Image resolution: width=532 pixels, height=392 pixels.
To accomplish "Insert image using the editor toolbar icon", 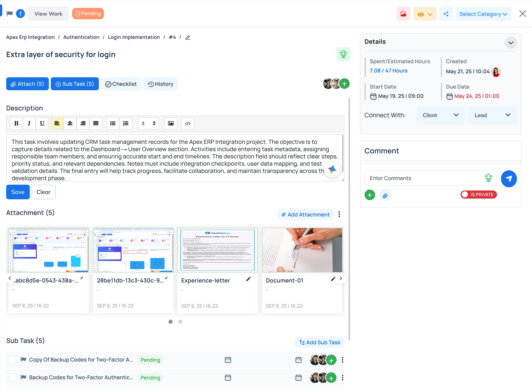I will (x=171, y=123).
